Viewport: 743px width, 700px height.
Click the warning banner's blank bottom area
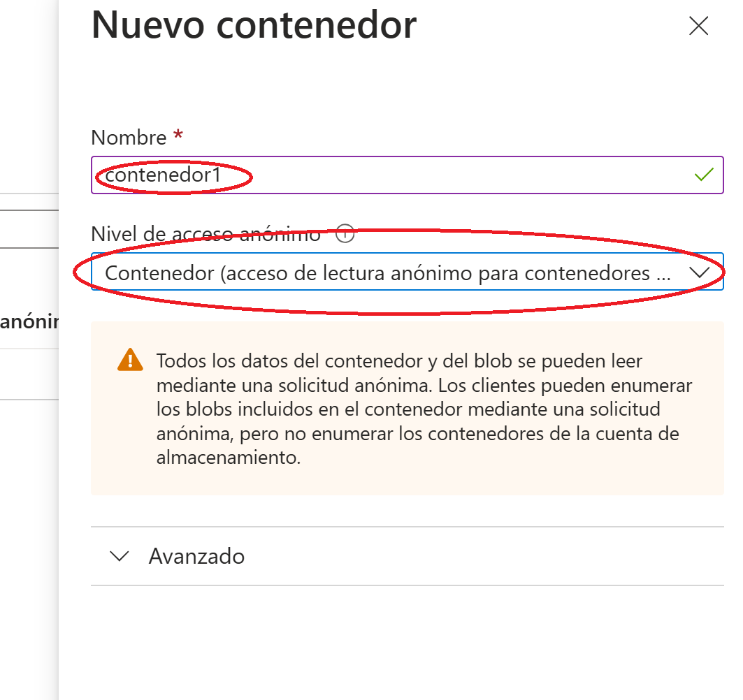407,481
